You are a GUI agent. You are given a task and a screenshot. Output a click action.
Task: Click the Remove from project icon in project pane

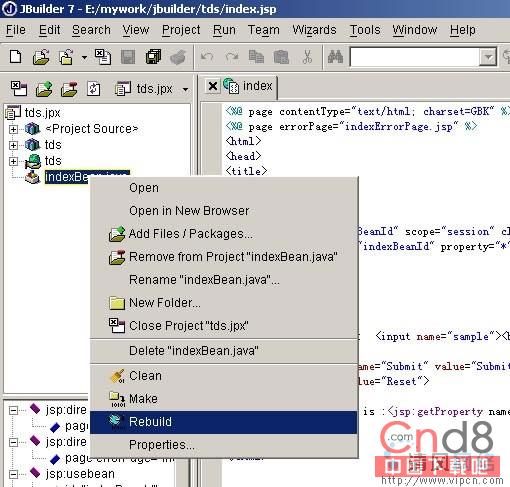pos(69,89)
